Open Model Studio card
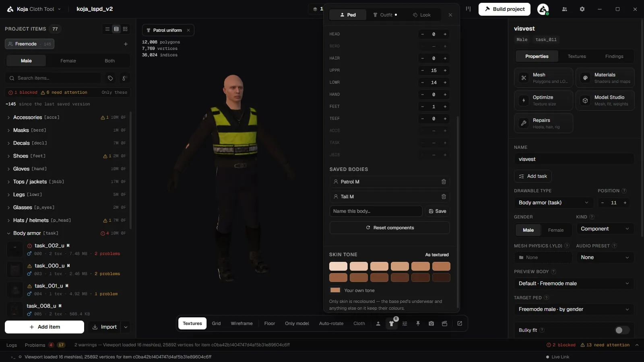Screen dimensions: 644x362 point(605,100)
